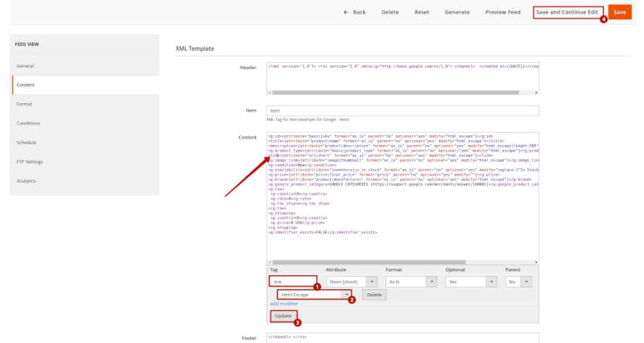Screen dimensions: 644x343
Task: Open FTP Settings in sidebar
Action: (x=30, y=161)
